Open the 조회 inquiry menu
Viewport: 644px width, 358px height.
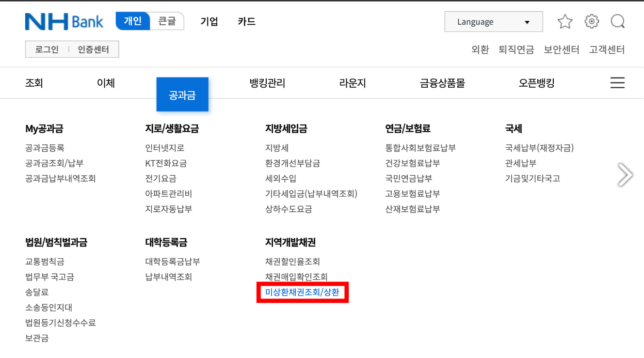coord(34,82)
